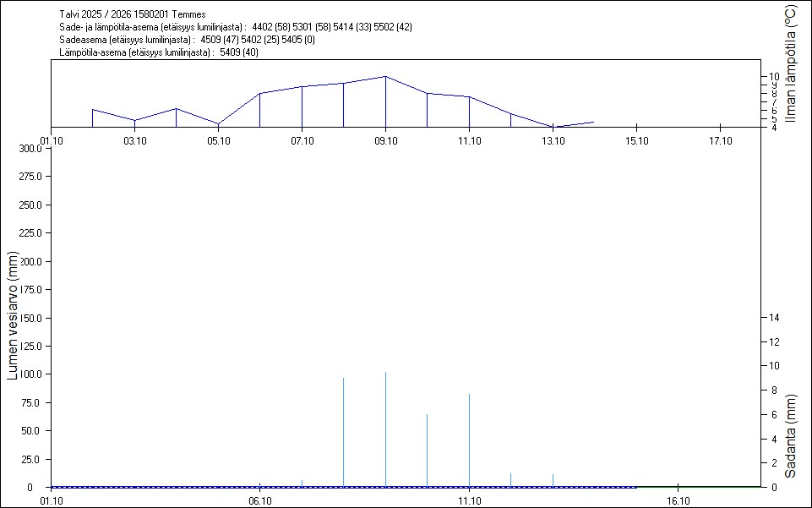812x508 pixels.
Task: Click the 300.0 tick on the left axis
Action: coord(30,149)
